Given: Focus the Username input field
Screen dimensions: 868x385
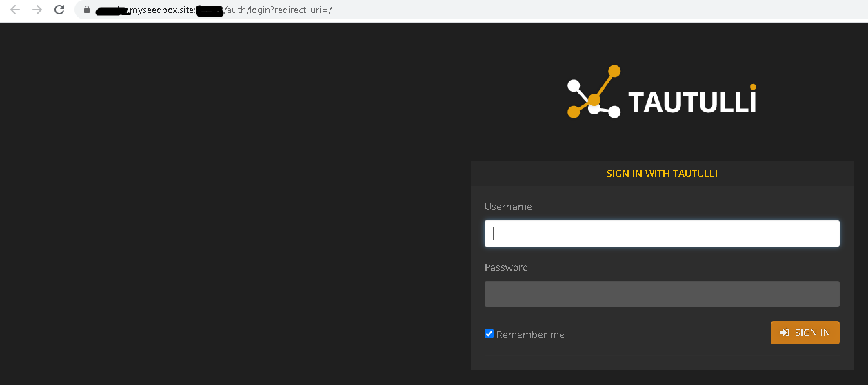Looking at the screenshot, I should click(x=662, y=233).
